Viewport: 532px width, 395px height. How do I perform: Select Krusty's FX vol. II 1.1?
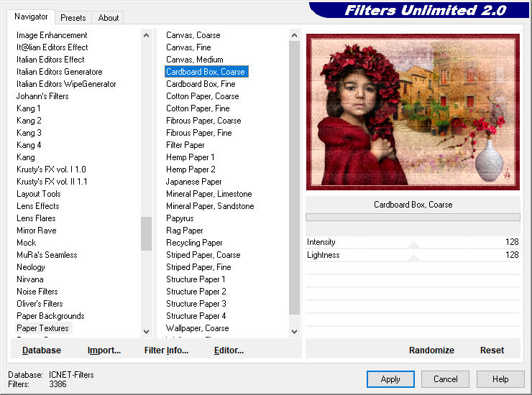click(52, 182)
